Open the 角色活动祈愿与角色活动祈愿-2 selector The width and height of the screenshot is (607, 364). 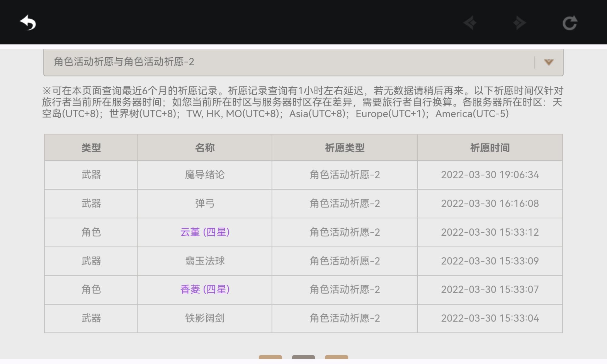(303, 62)
